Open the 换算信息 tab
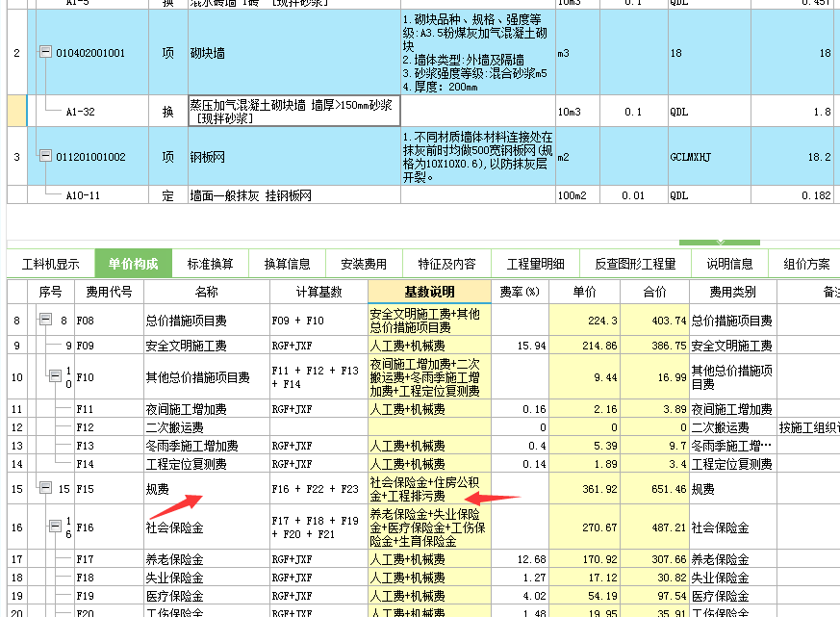Image resolution: width=840 pixels, height=617 pixels. [287, 264]
